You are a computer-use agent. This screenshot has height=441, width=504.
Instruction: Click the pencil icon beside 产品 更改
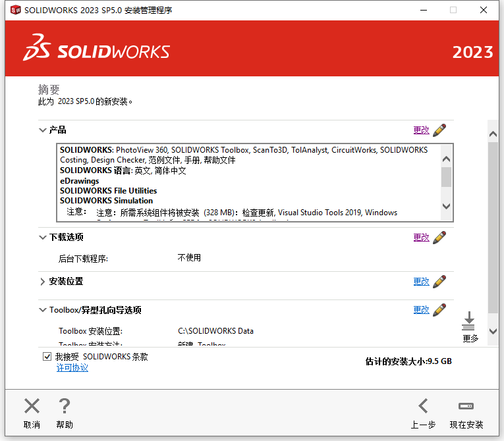[x=439, y=130]
